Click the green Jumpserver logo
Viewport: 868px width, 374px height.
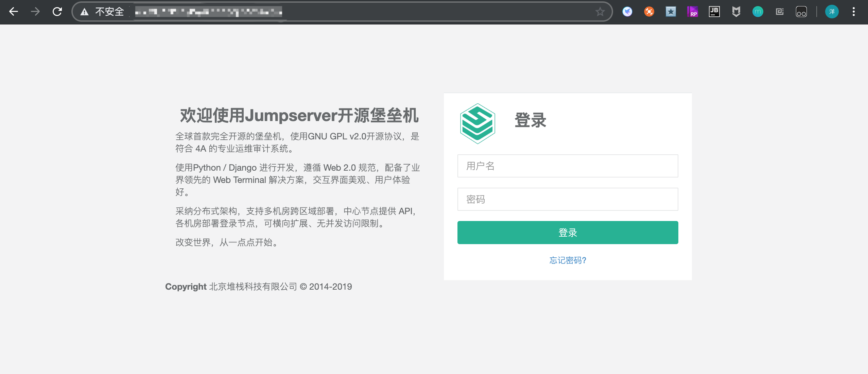(x=478, y=123)
